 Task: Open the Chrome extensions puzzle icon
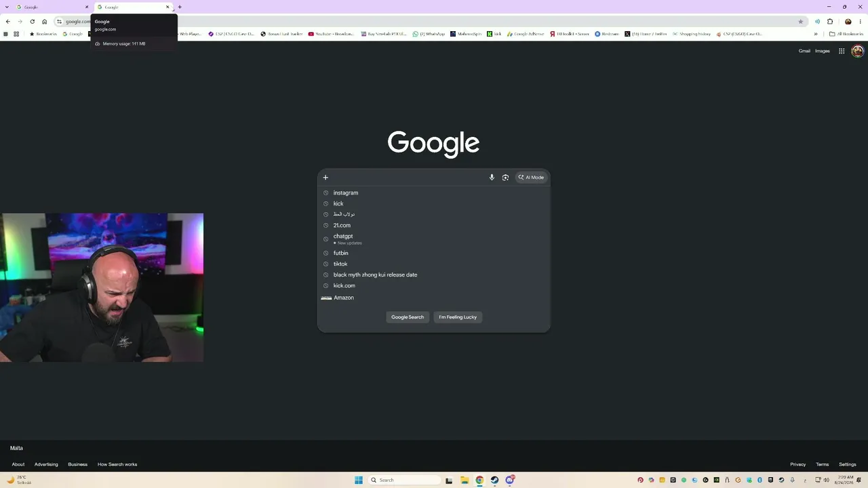pos(830,22)
